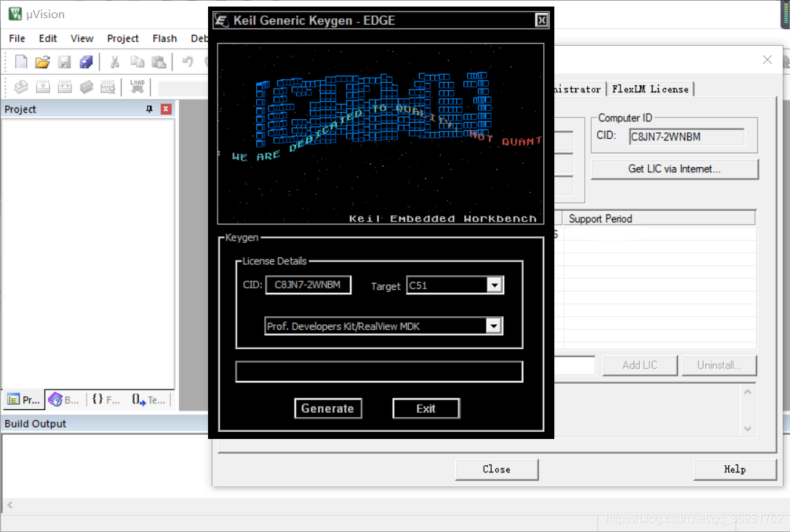Click the keygen CID input field
Viewport: 790px width, 532px height.
308,285
